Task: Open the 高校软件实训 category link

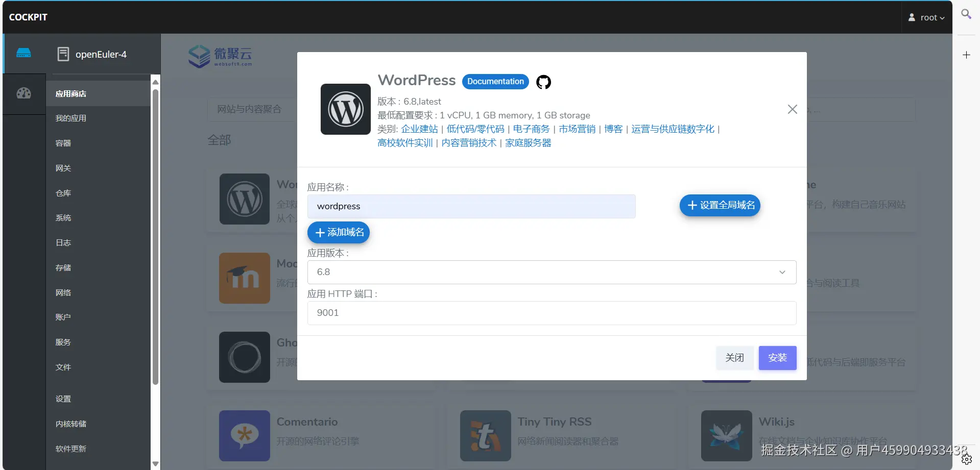Action: point(405,143)
